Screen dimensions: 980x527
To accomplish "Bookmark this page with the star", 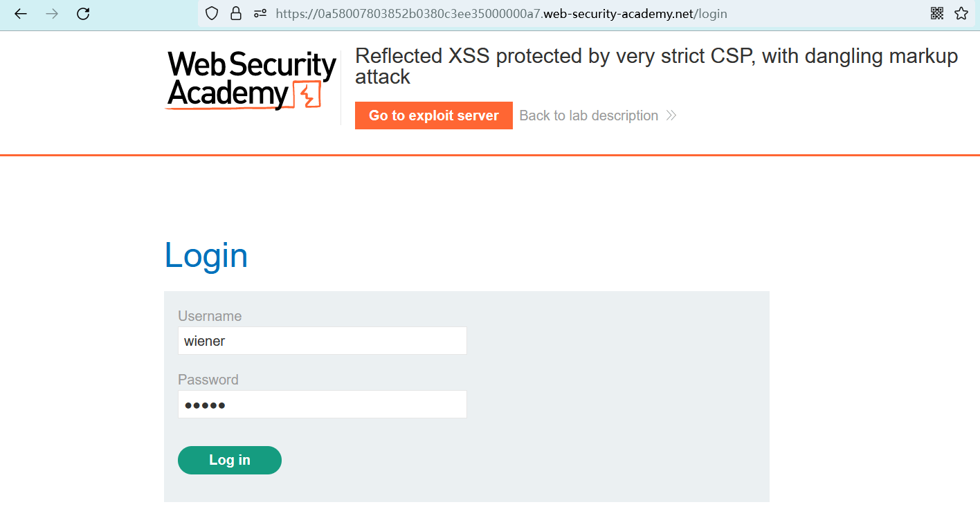I will pyautogui.click(x=961, y=14).
